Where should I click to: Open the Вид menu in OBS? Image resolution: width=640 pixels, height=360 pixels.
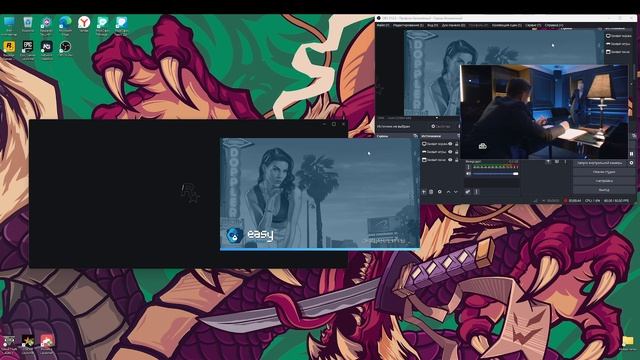coord(433,25)
